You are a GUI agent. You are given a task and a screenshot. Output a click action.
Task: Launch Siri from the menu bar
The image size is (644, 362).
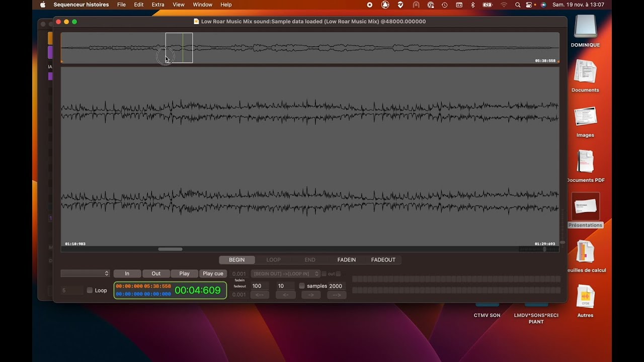click(x=543, y=5)
